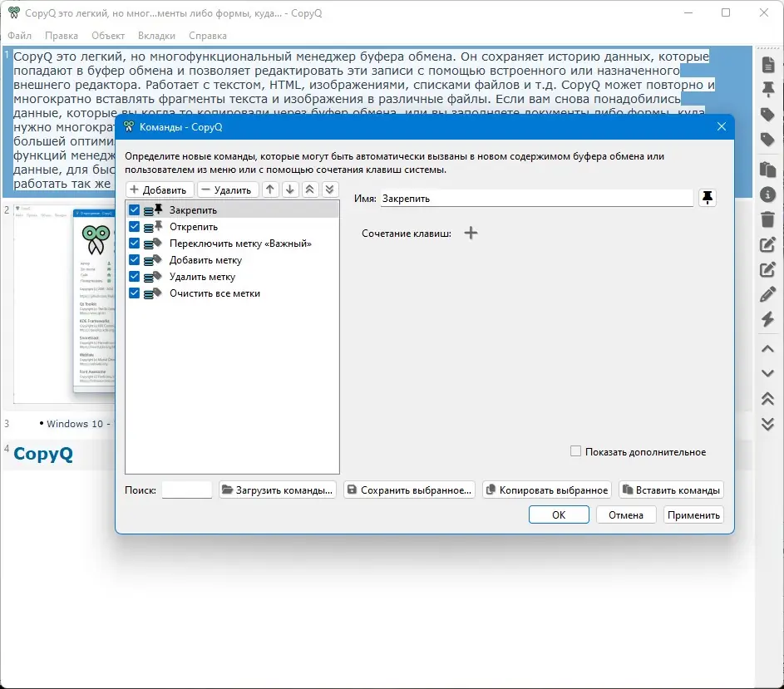784x689 pixels.
Task: Select «Переключить метку «Важный»» command row
Action: click(x=232, y=244)
